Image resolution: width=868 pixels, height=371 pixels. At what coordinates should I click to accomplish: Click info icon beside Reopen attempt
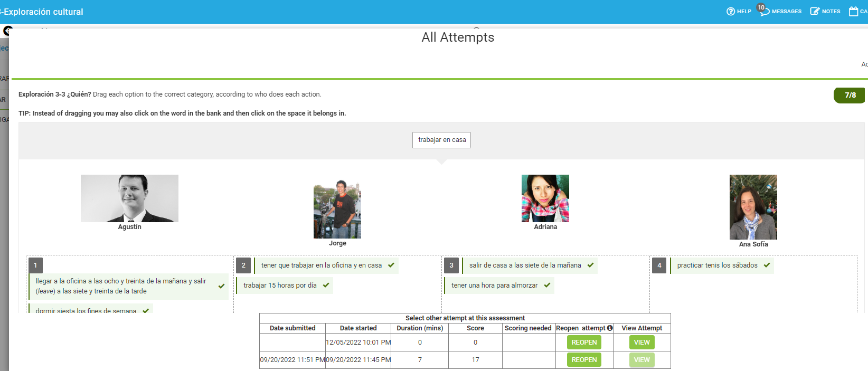pyautogui.click(x=610, y=328)
